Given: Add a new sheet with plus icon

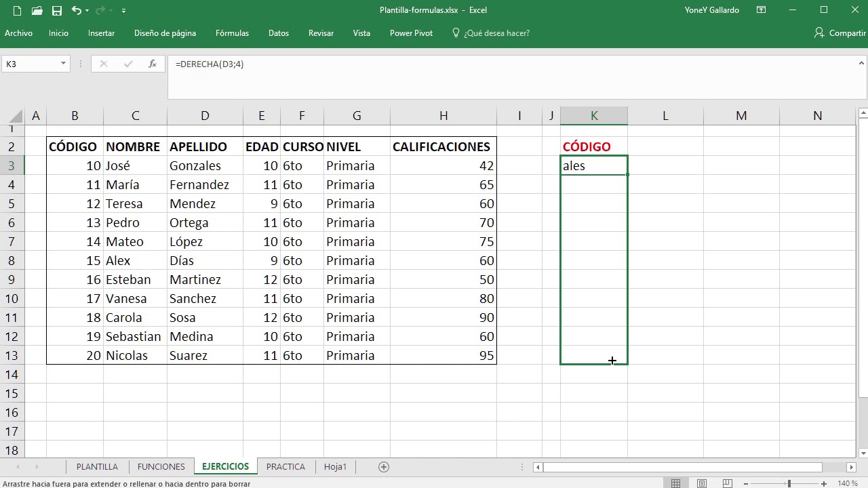Looking at the screenshot, I should coord(384,466).
